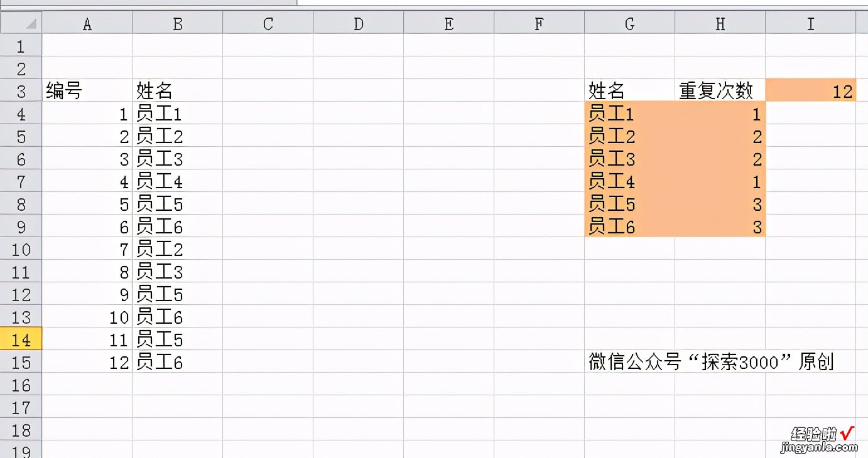Select number 5 in column A
Image resolution: width=868 pixels, height=458 pixels.
pos(87,204)
